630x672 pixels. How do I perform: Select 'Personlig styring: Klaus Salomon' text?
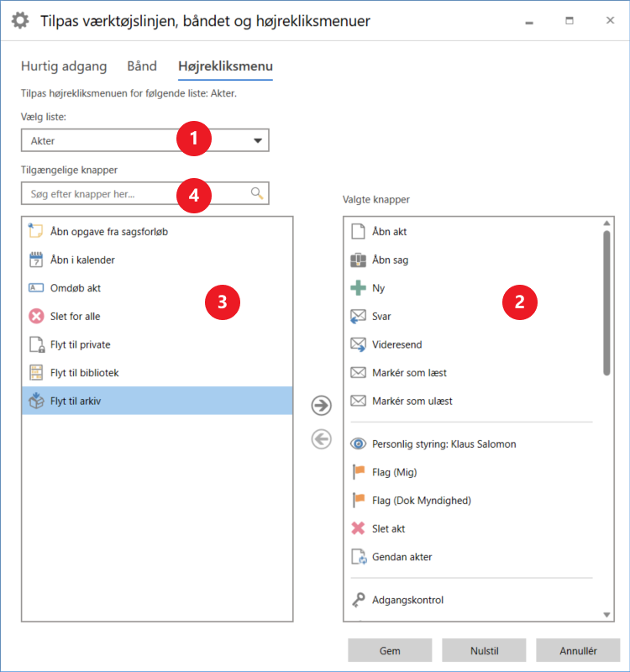pos(444,444)
